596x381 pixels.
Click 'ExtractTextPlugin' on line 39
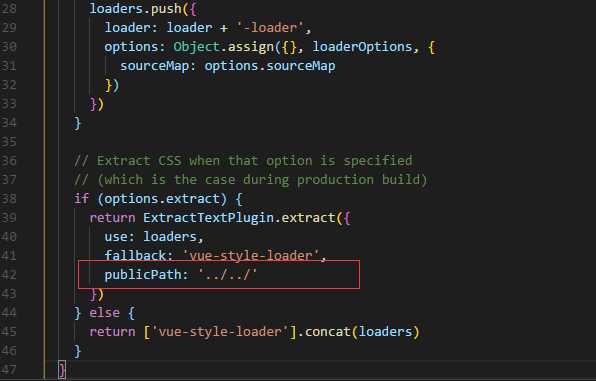[x=208, y=217]
